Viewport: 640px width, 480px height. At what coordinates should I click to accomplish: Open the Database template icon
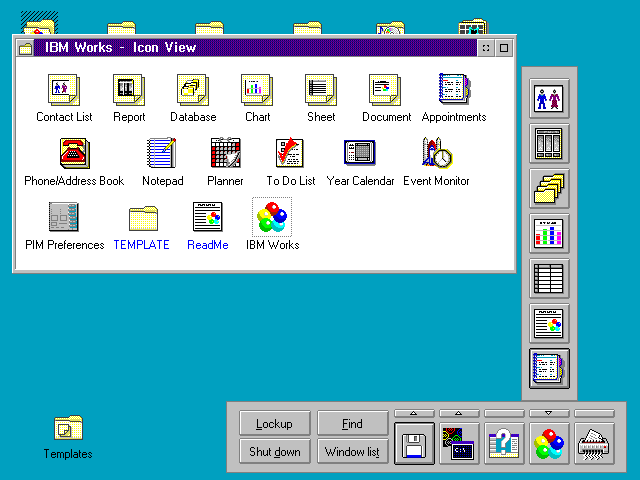pyautogui.click(x=193, y=90)
